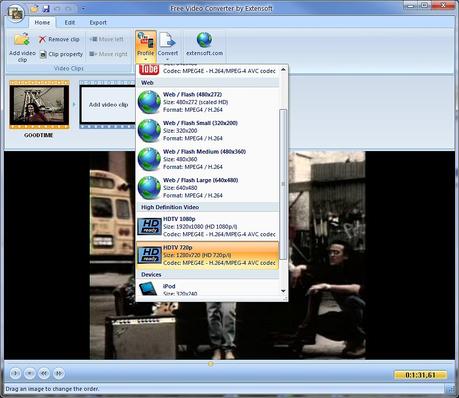Click the Move right button
The height and width of the screenshot is (398, 459).
point(109,54)
